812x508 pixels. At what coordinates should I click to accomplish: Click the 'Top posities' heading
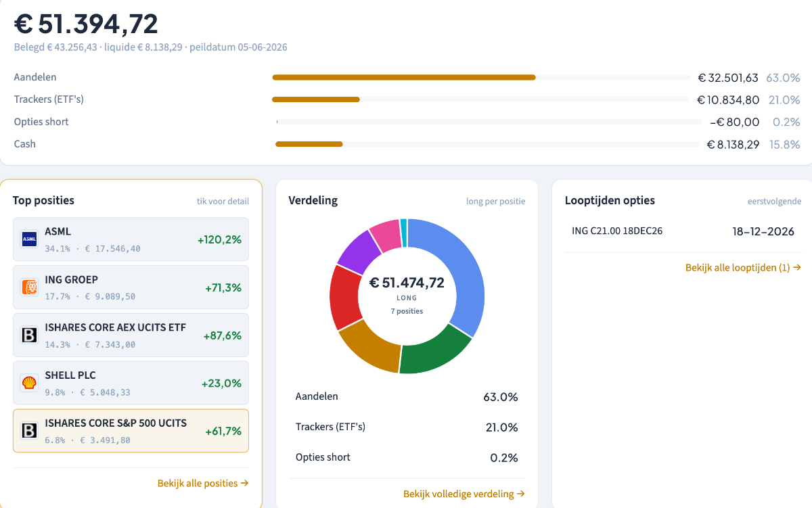tap(43, 200)
